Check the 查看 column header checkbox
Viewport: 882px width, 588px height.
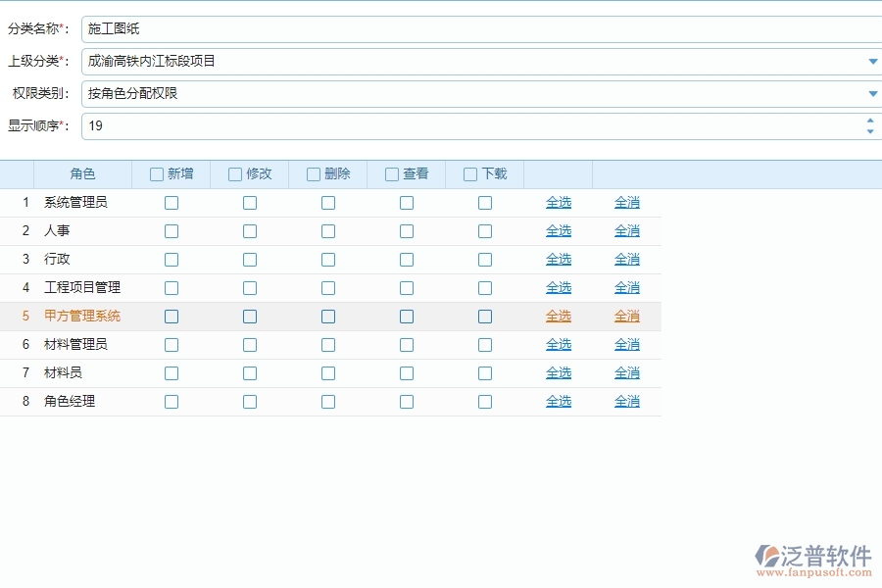click(389, 173)
